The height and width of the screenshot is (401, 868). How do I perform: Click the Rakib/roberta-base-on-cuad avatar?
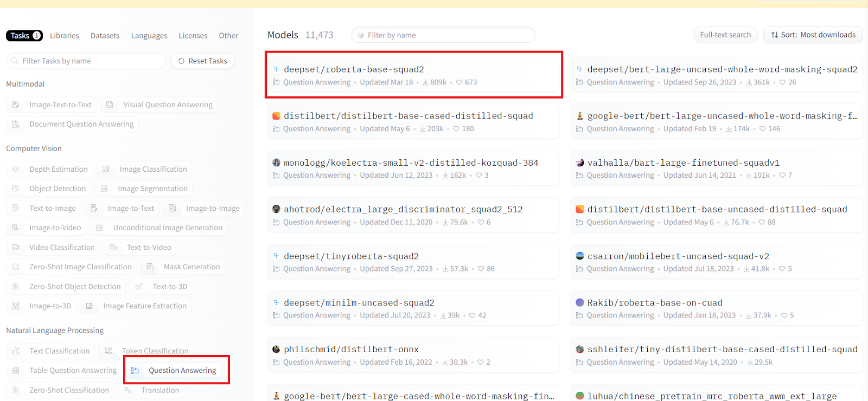(x=580, y=302)
